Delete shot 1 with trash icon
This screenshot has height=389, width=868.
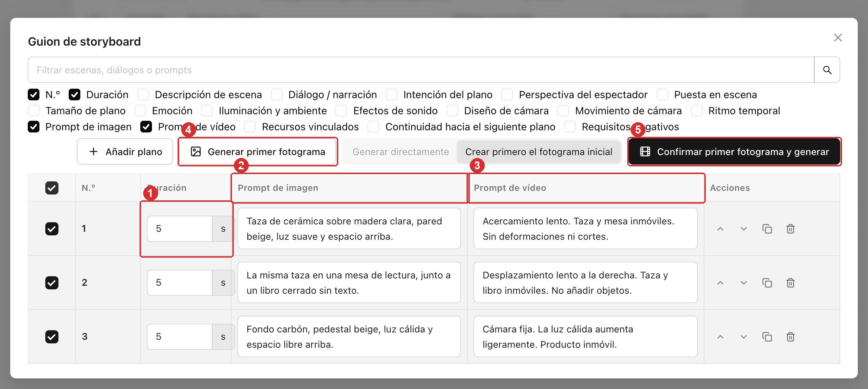click(790, 229)
